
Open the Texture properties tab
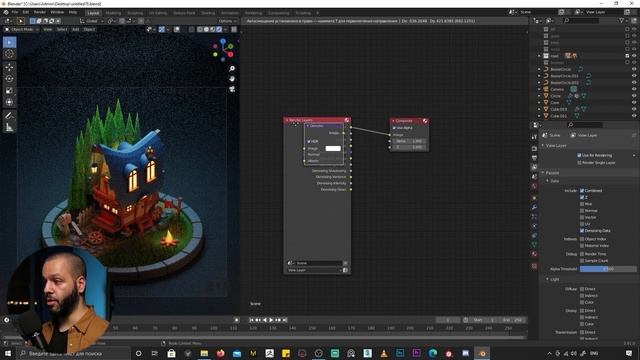click(x=534, y=266)
